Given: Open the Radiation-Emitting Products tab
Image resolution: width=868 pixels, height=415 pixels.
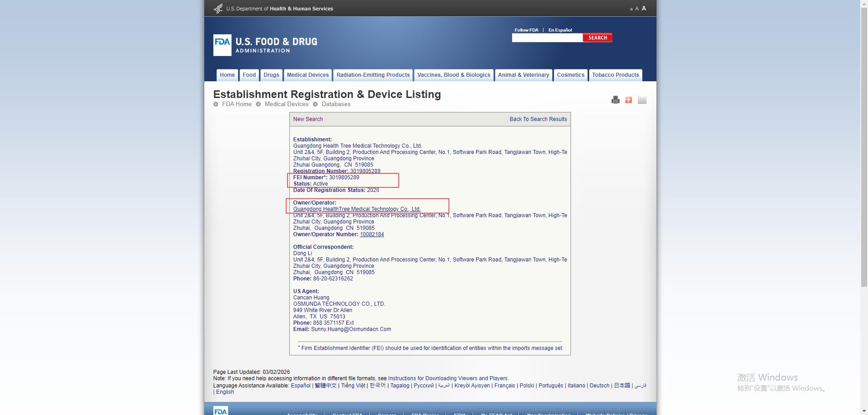Looking at the screenshot, I should 373,75.
